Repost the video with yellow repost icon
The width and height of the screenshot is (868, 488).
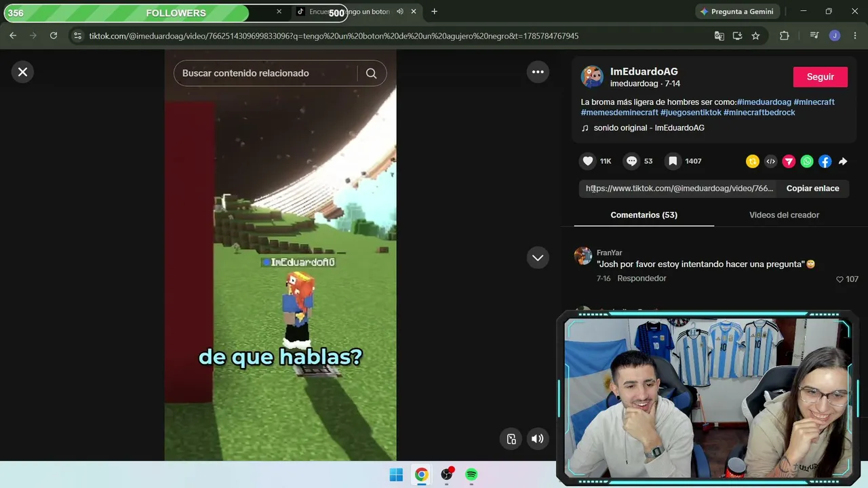pyautogui.click(x=752, y=161)
